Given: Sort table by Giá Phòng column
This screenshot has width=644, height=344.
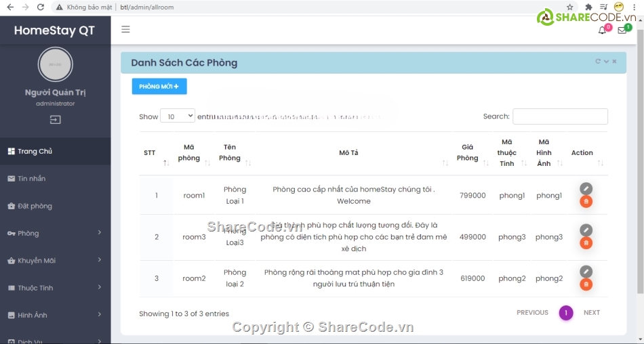Looking at the screenshot, I should click(472, 153).
